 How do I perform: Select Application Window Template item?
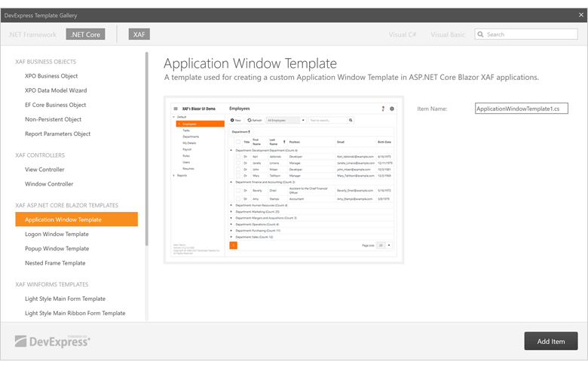click(x=76, y=219)
